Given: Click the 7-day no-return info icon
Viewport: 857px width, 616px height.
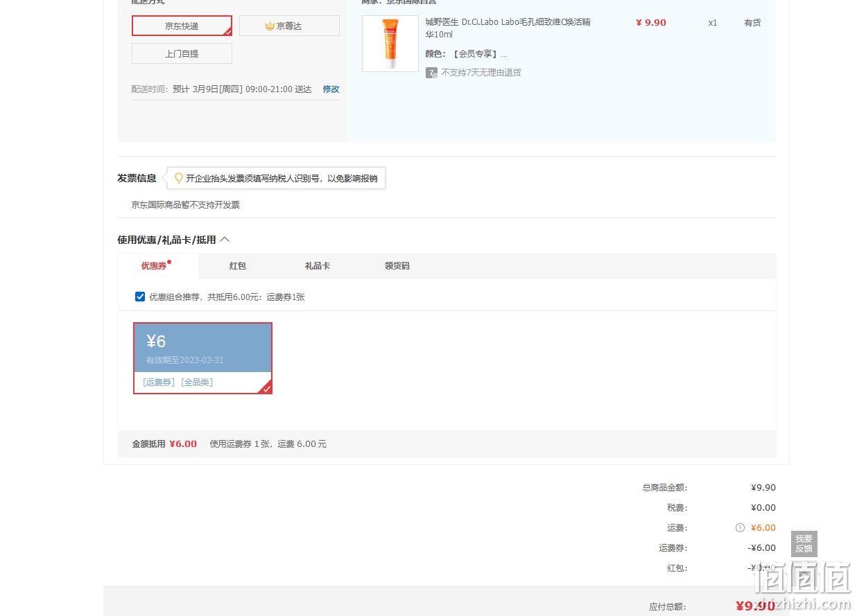Looking at the screenshot, I should [431, 72].
